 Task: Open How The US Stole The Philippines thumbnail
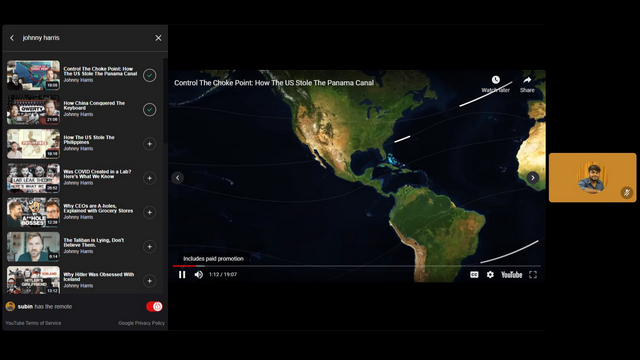click(33, 144)
